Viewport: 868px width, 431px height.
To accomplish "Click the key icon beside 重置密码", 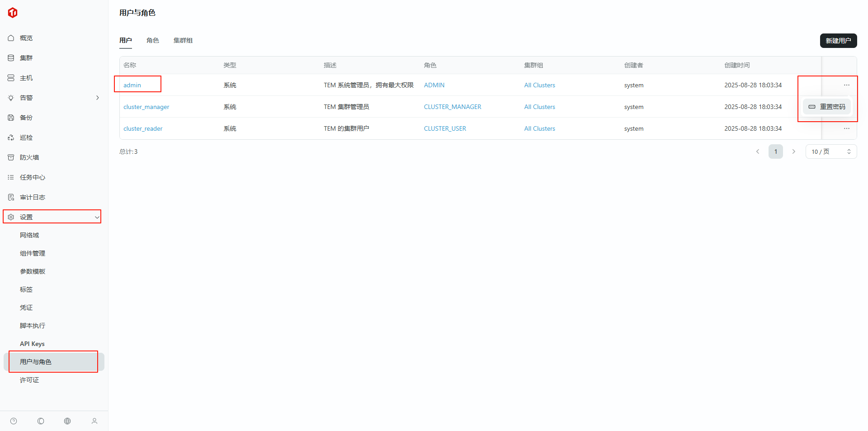I will (x=812, y=107).
